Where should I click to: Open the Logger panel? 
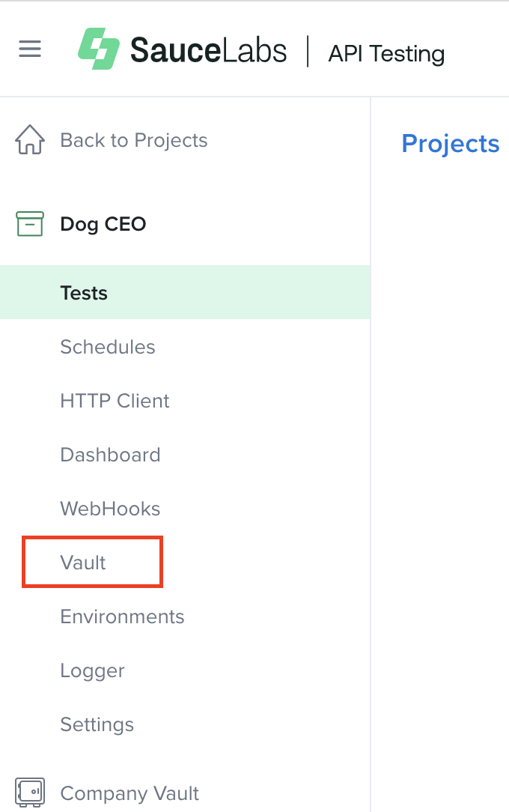(x=92, y=670)
